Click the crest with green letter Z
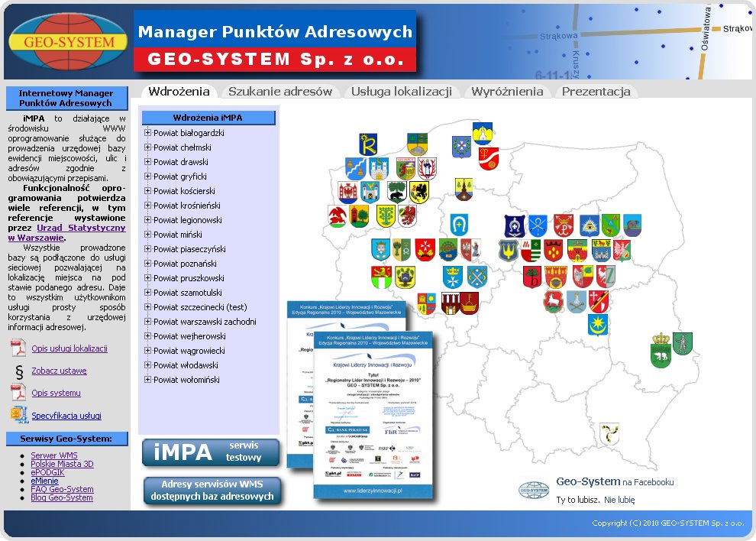This screenshot has width=756, height=541. (x=606, y=276)
